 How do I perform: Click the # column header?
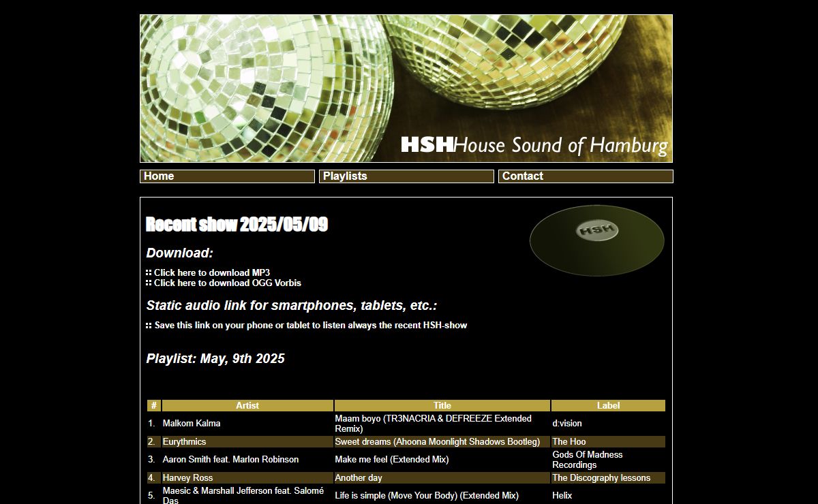[x=154, y=405]
